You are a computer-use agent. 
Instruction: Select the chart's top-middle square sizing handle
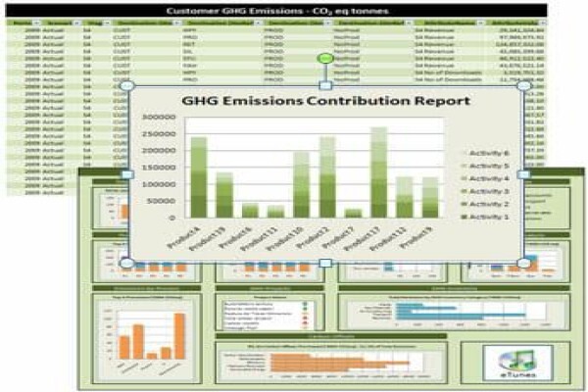[325, 85]
